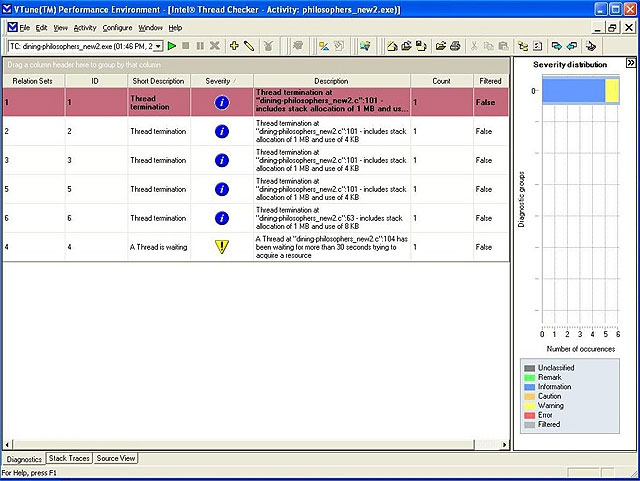Select description mentioning ':63 - includes stack'
Image resolution: width=640 pixels, height=481 pixels.
pos(331,218)
